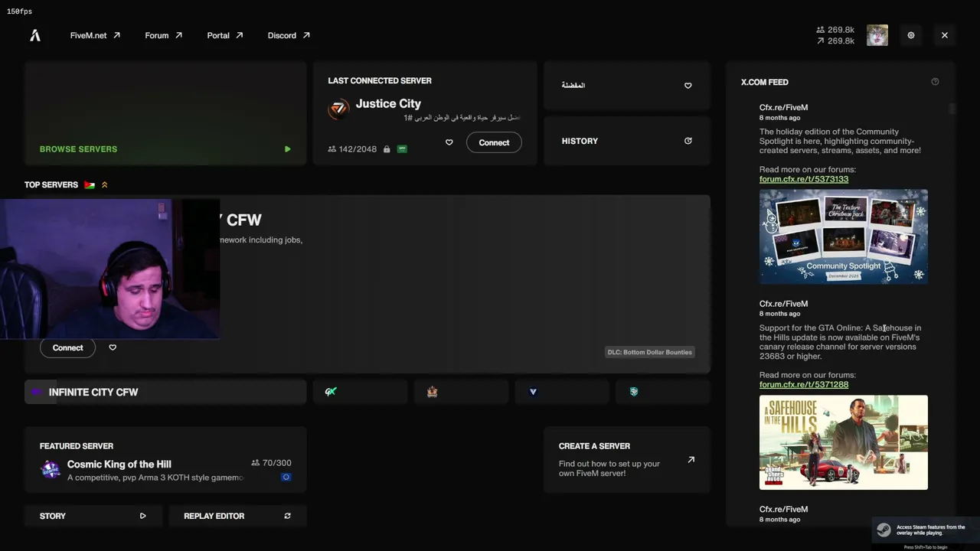The width and height of the screenshot is (980, 551).
Task: Click the Steam overlay notification icon
Action: click(x=884, y=530)
